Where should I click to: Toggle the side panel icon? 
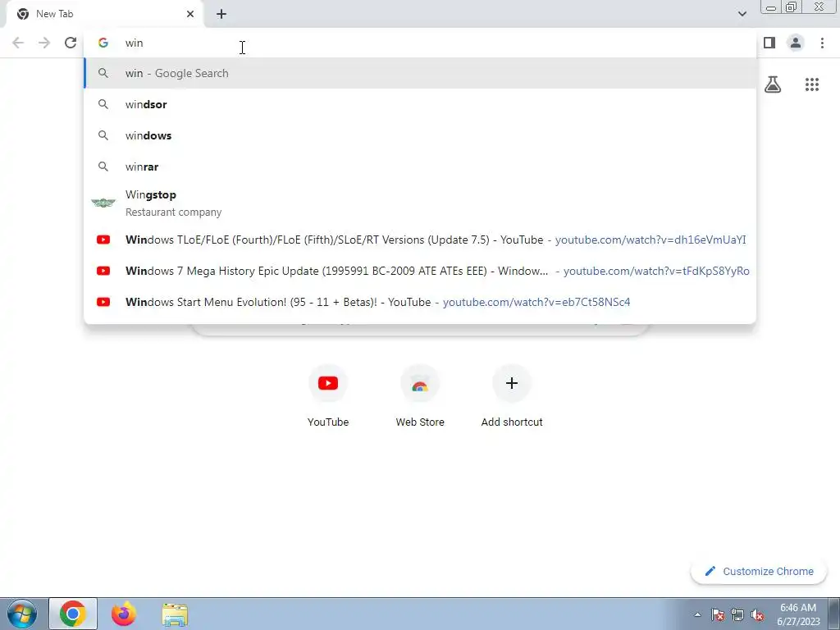[769, 43]
